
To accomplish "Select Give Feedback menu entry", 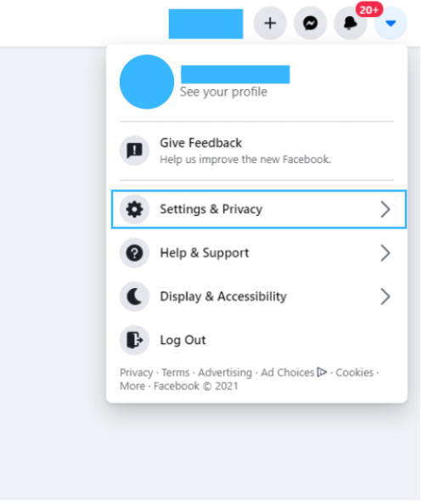I will (x=257, y=151).
